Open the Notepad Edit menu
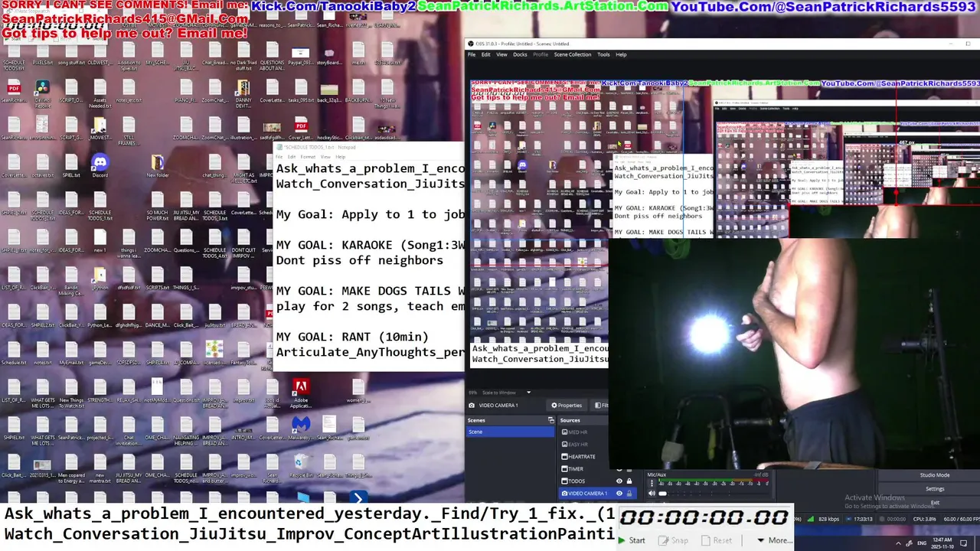This screenshot has height=551, width=980. pyautogui.click(x=292, y=157)
